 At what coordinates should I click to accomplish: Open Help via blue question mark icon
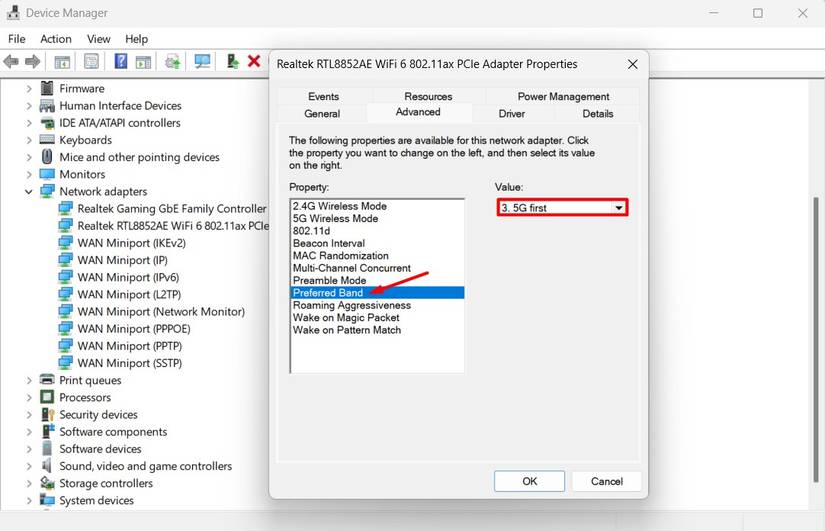(120, 61)
